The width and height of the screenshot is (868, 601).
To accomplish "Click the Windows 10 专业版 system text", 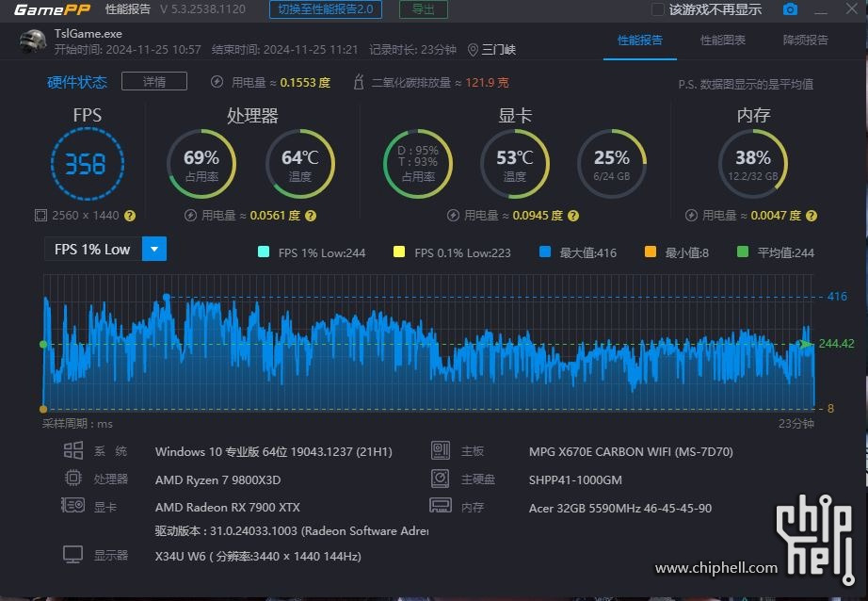I will (273, 451).
